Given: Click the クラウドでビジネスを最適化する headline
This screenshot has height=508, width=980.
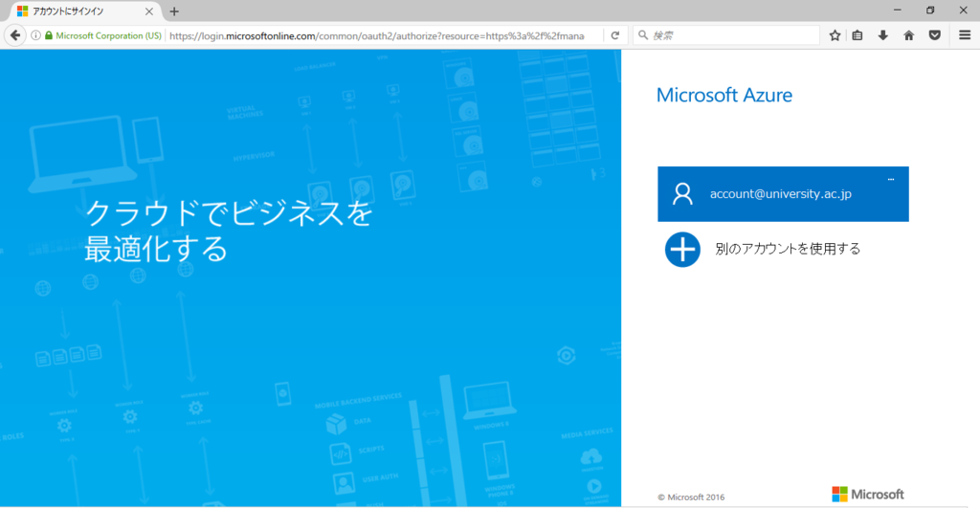Looking at the screenshot, I should [x=229, y=232].
